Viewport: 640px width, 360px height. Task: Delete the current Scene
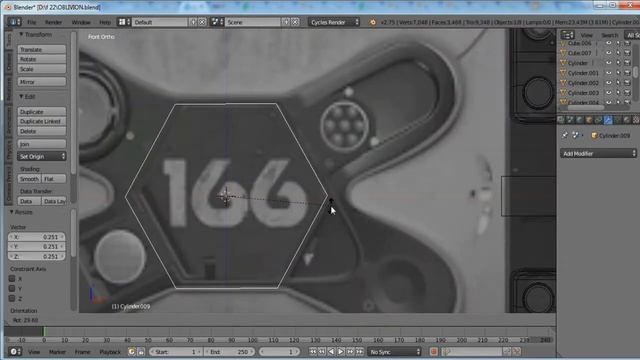point(295,22)
